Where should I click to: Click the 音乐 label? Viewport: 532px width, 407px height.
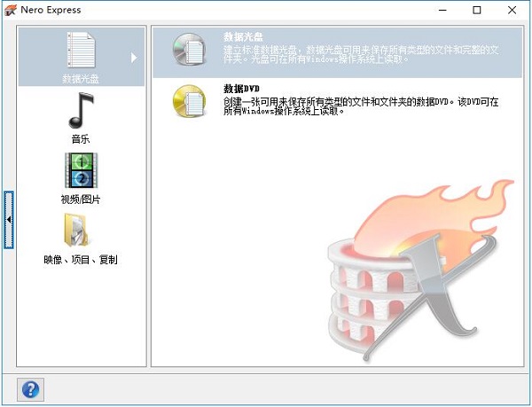tap(81, 138)
